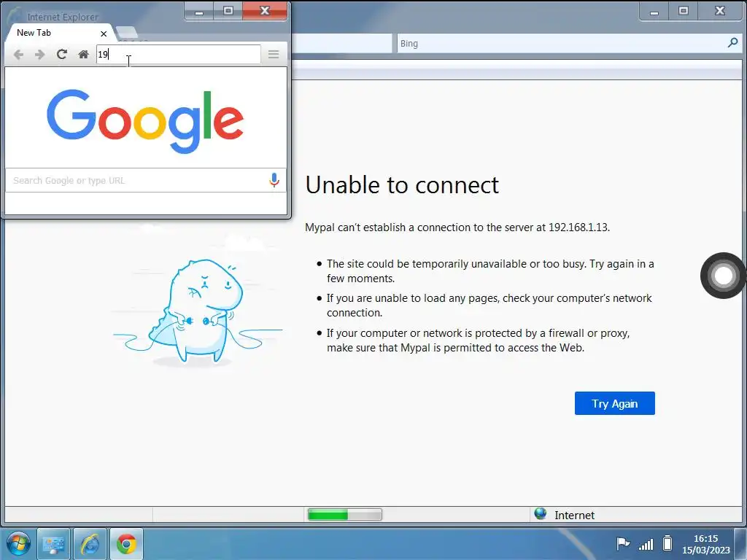Minimize the Mypal browser window
The width and height of the screenshot is (747, 560).
654,11
